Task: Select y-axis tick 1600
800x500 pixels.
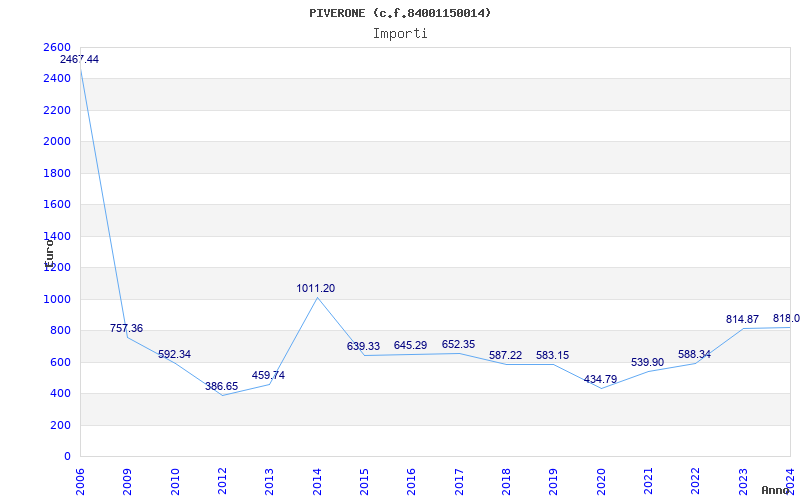Action: coord(57,205)
